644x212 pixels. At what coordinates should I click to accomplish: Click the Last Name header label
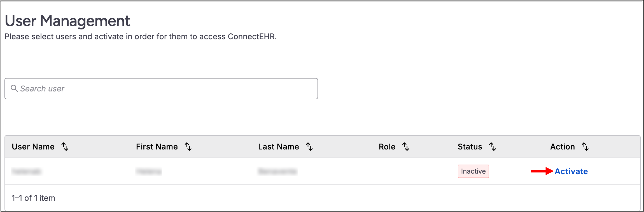[278, 147]
